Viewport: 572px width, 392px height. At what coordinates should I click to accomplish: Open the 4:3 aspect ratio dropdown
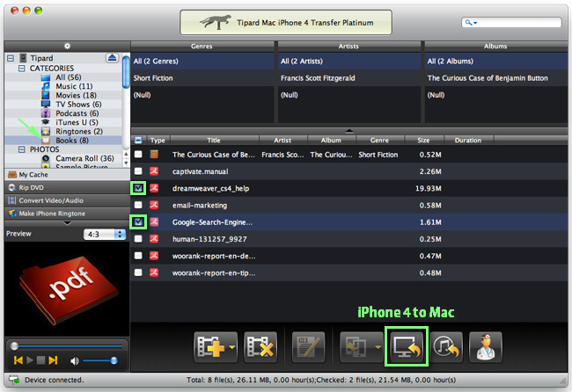point(105,235)
